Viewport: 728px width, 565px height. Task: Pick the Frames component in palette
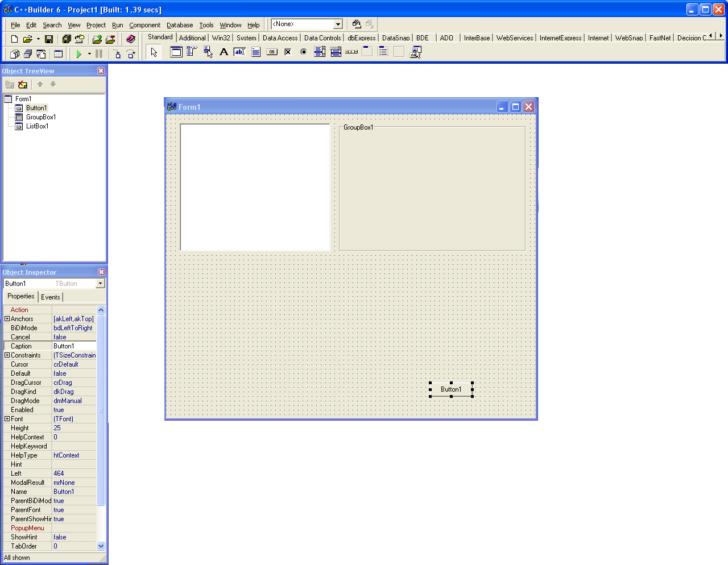[176, 52]
